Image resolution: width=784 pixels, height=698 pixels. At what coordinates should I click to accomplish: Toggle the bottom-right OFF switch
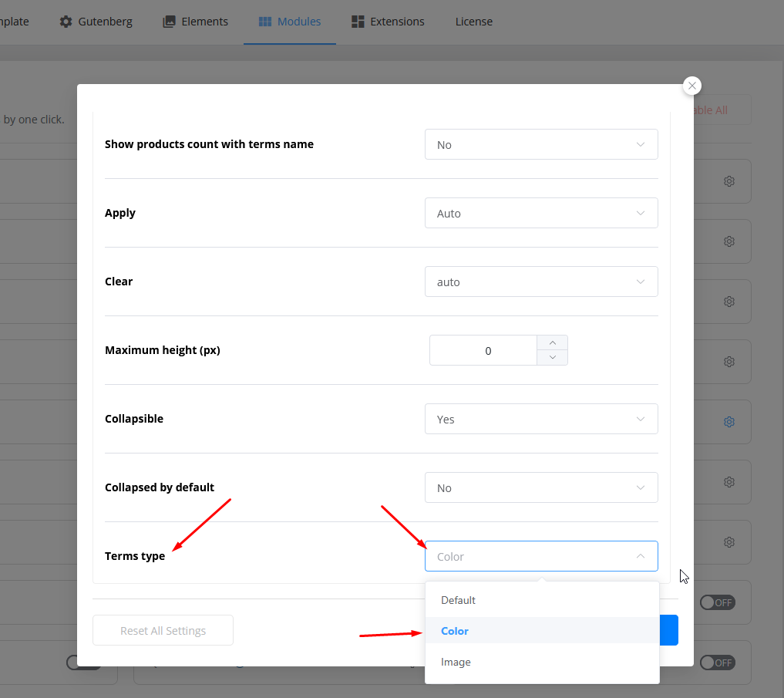[x=717, y=663]
